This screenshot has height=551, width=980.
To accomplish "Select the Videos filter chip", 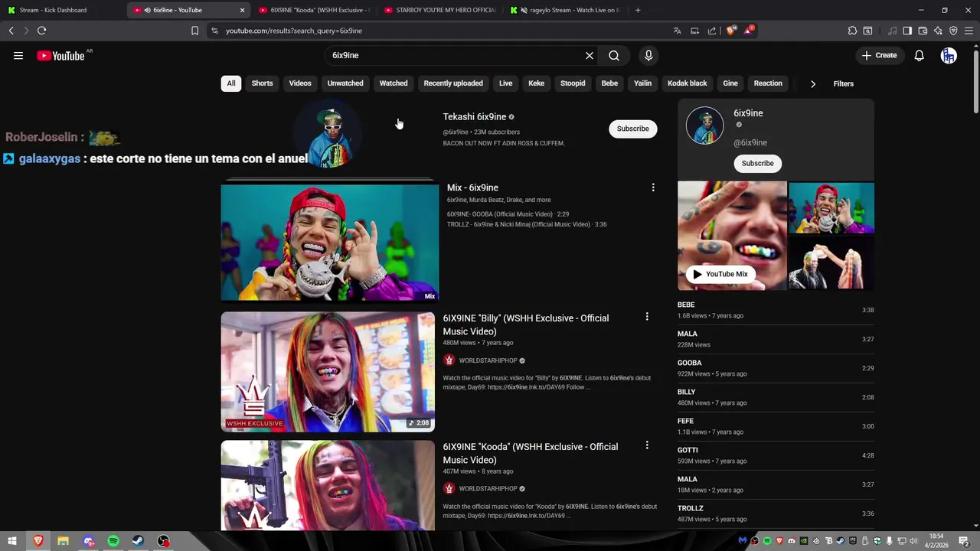I will click(x=300, y=83).
